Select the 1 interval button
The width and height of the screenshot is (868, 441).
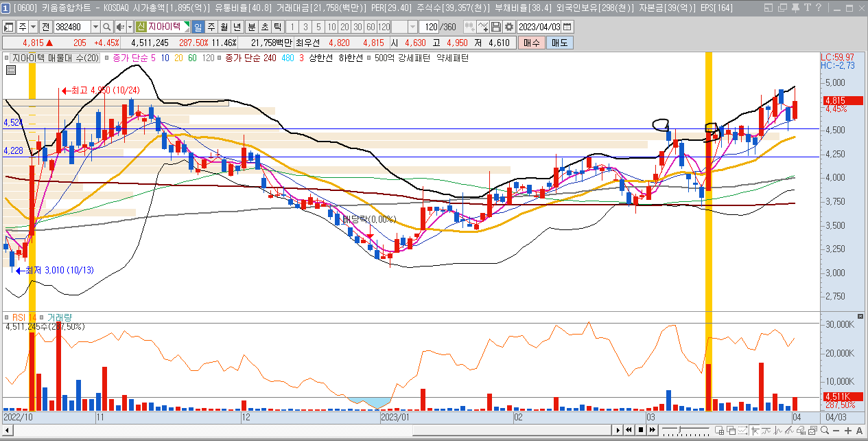pos(292,27)
